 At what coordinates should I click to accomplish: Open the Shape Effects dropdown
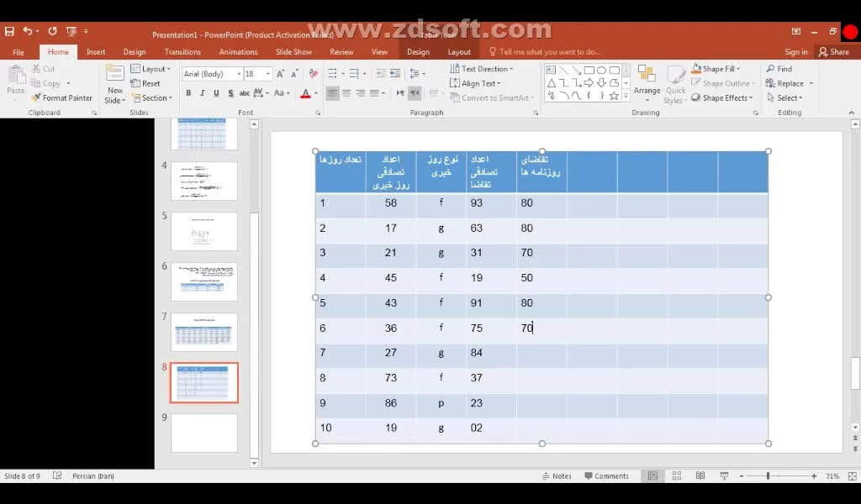point(722,98)
